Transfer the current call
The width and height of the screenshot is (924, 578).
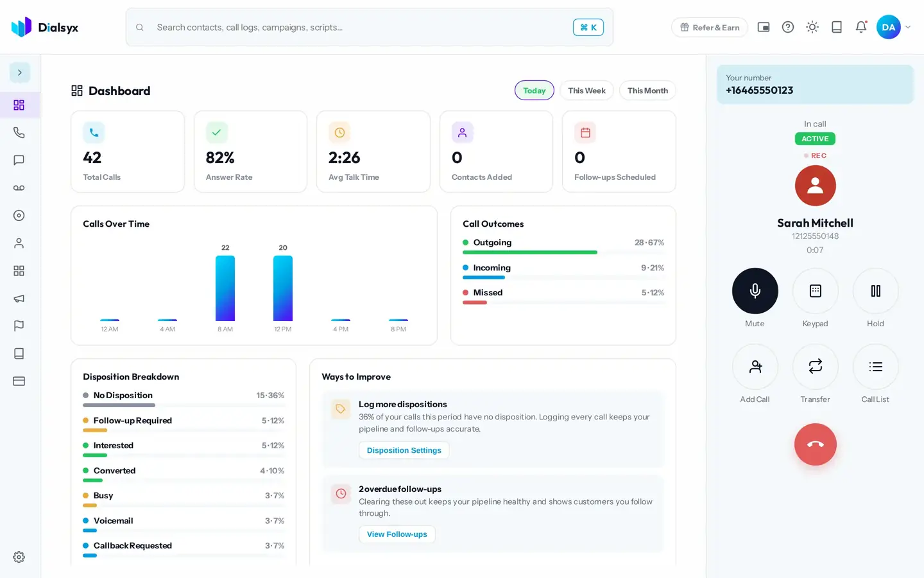coord(815,367)
